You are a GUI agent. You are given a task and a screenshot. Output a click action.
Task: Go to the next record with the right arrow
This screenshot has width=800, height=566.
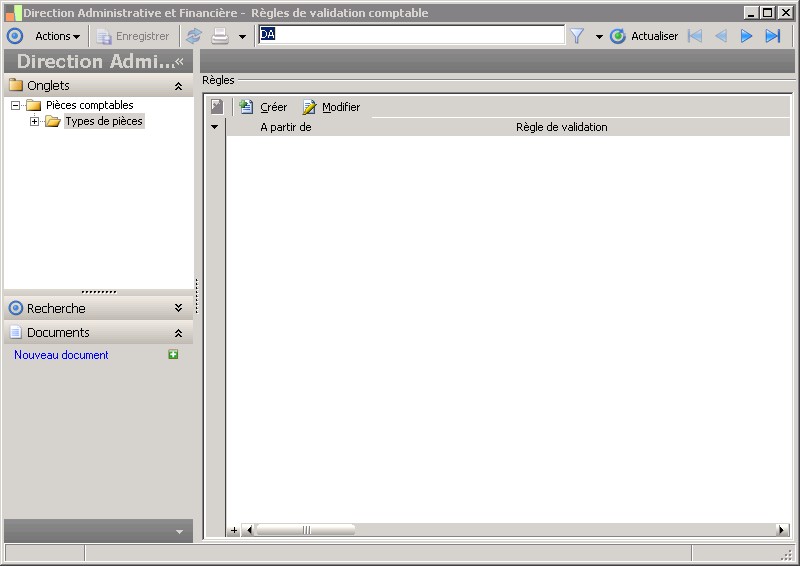point(746,36)
